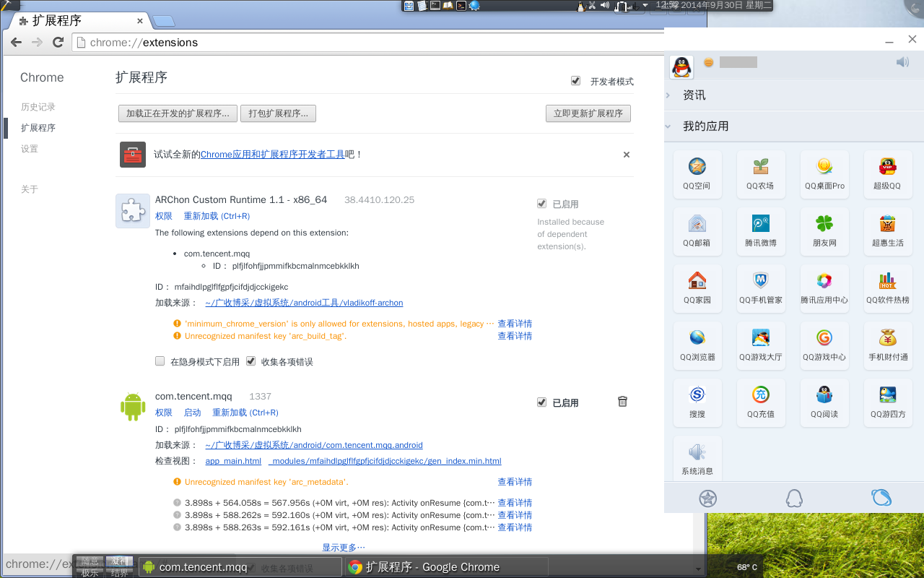Image resolution: width=924 pixels, height=578 pixels.
Task: Open 手机财付通 app
Action: click(887, 345)
